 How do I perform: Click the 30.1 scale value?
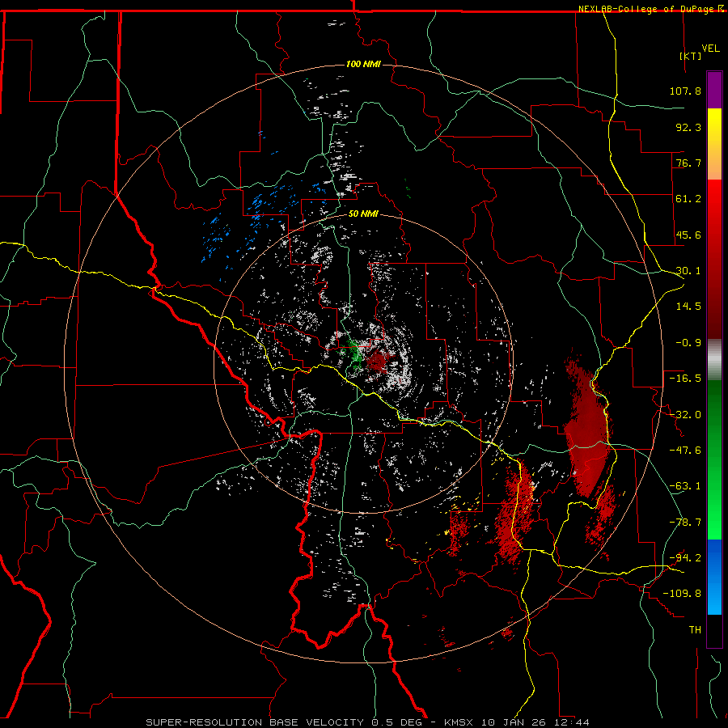coord(688,271)
